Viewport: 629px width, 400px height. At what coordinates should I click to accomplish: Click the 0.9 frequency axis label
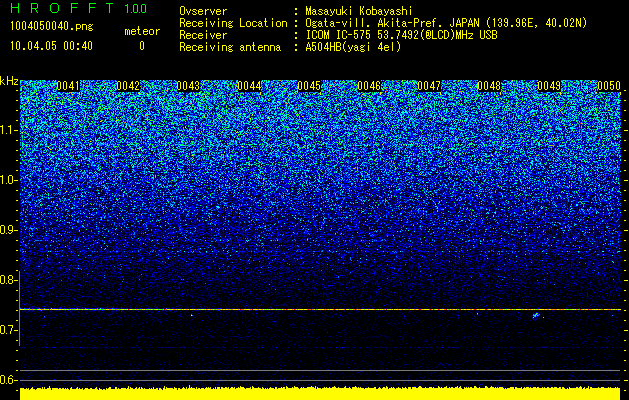coord(8,230)
